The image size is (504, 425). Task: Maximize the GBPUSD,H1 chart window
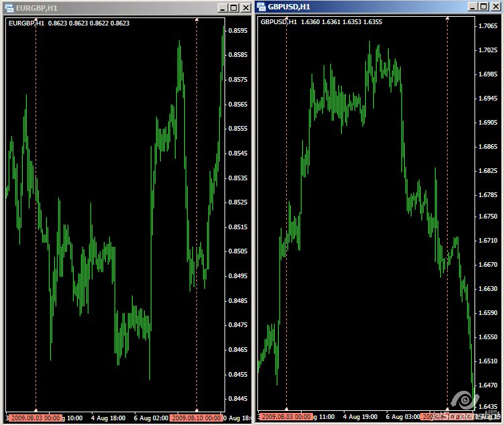[x=484, y=7]
